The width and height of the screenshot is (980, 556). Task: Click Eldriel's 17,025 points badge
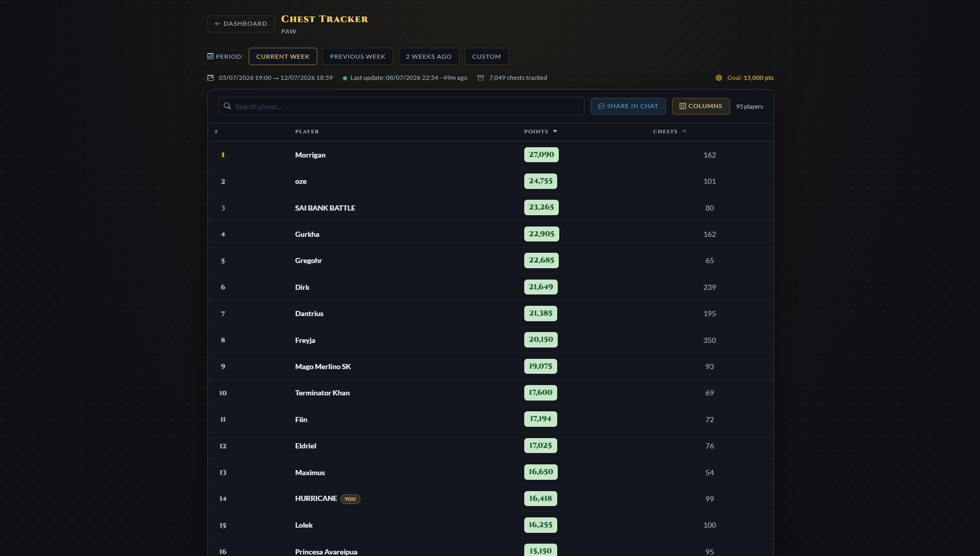coord(540,446)
